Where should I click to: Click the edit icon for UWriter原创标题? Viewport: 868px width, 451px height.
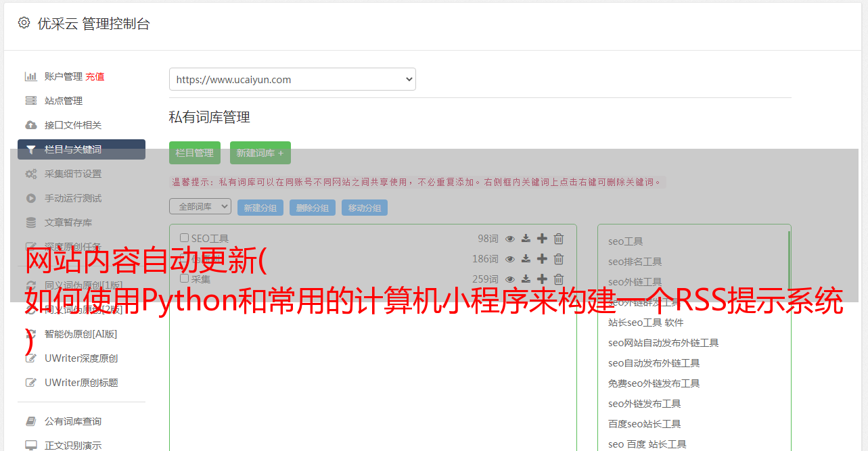pos(30,383)
